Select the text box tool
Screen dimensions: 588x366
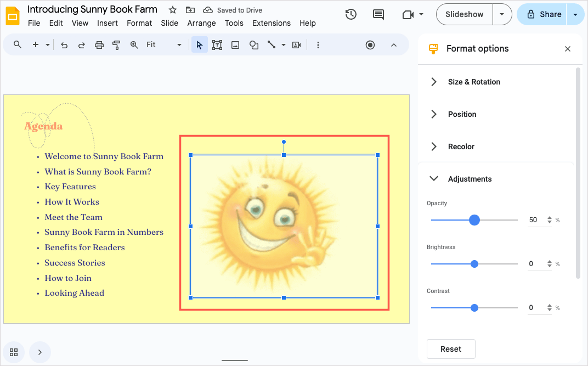pyautogui.click(x=217, y=45)
